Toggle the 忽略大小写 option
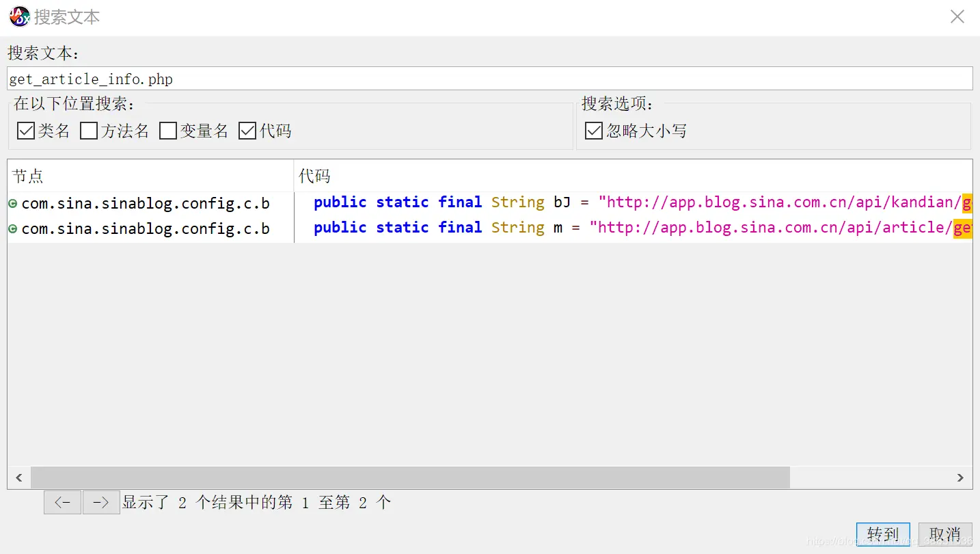 point(594,131)
